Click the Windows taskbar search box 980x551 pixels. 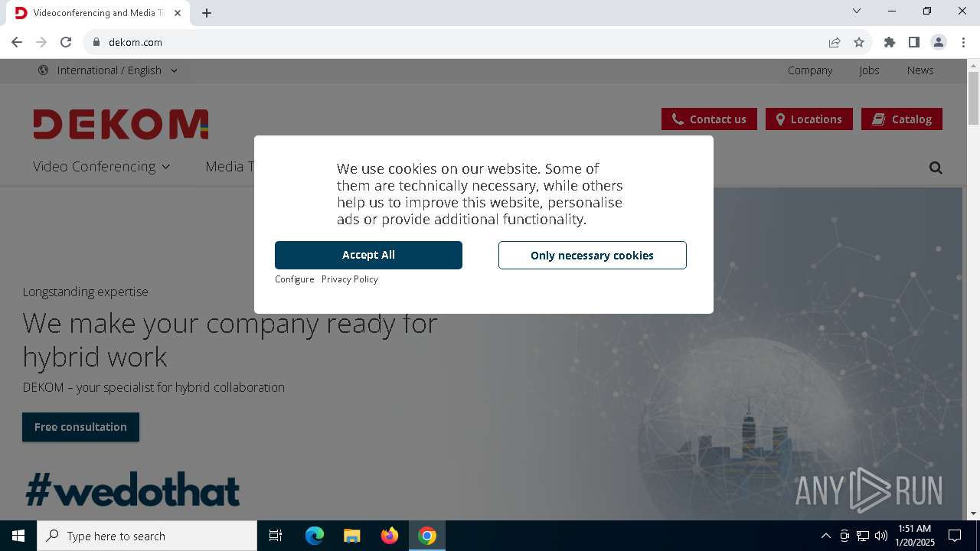[x=147, y=536]
